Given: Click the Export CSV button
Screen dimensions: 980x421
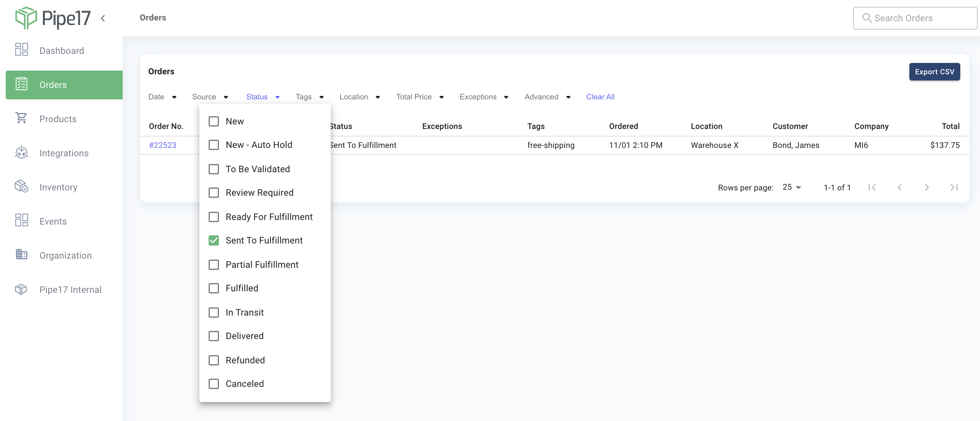Looking at the screenshot, I should pos(934,72).
